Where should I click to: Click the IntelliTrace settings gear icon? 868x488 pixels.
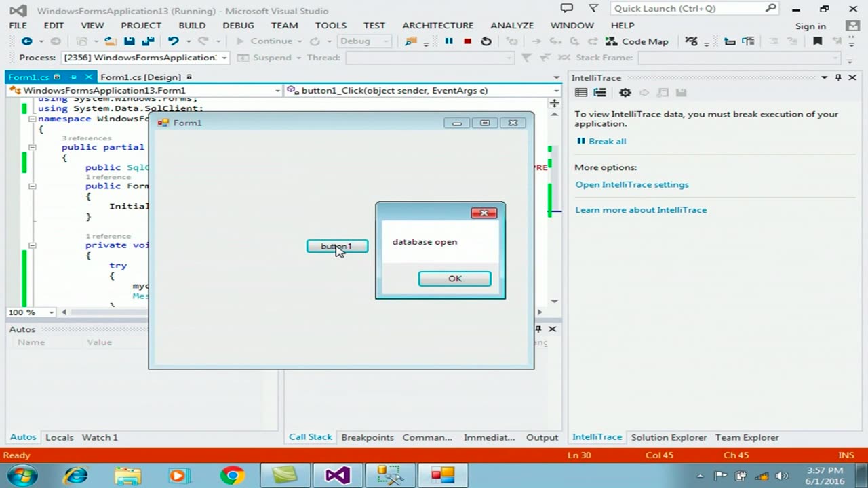tap(625, 93)
